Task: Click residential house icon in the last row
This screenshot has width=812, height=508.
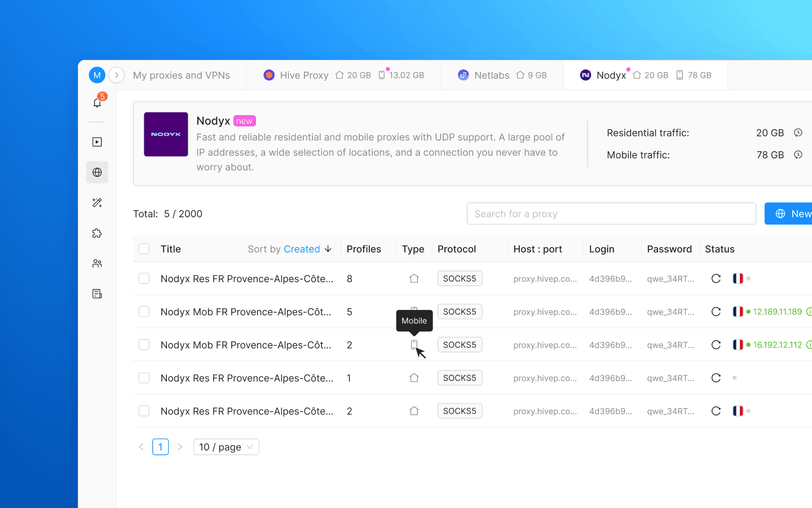Action: 414,411
